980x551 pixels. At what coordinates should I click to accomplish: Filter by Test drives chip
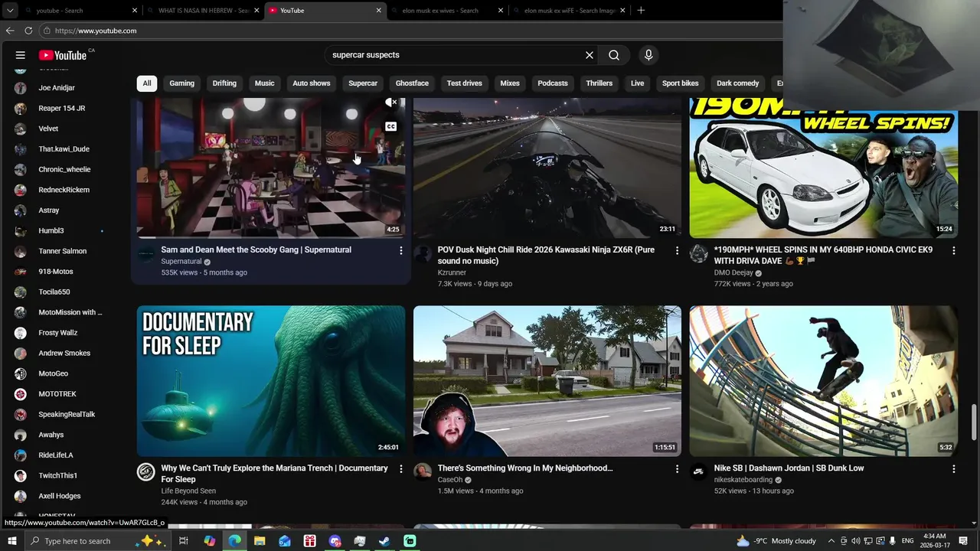coord(465,83)
